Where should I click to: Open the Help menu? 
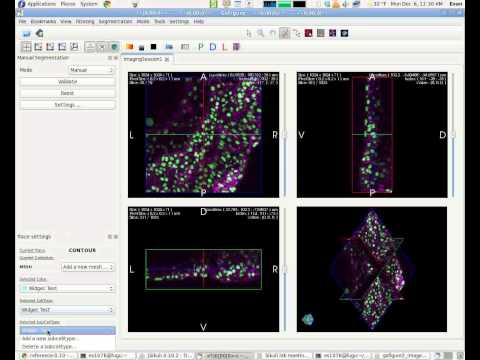199,21
